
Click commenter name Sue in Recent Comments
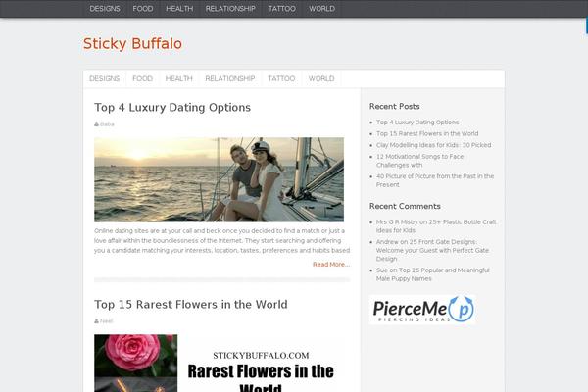coord(382,270)
